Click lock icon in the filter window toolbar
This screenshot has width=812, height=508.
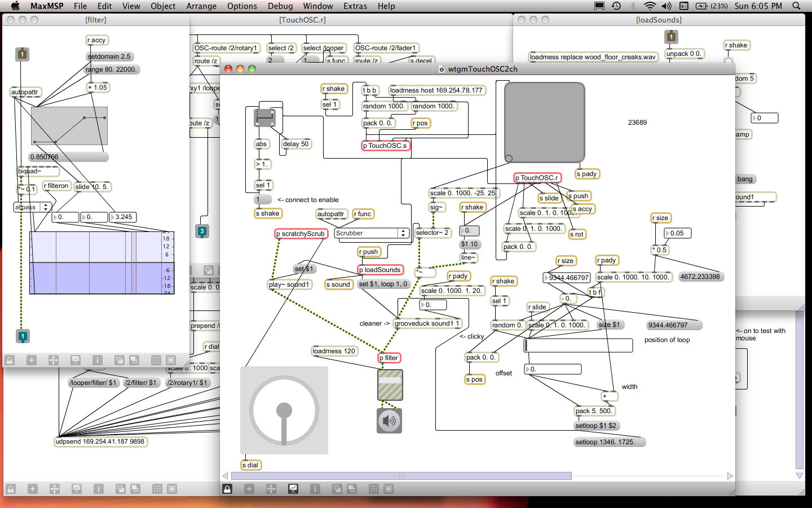click(x=10, y=360)
